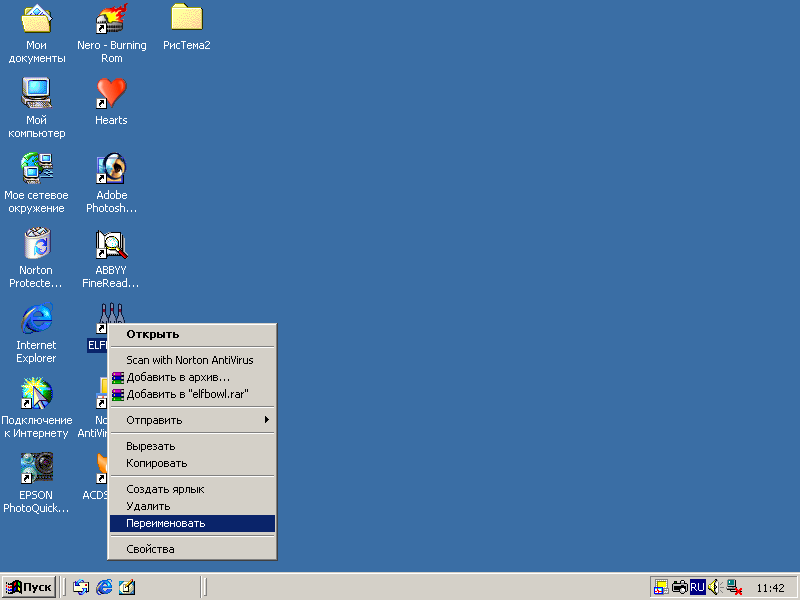
Task: Click the RU language indicator
Action: click(697, 587)
